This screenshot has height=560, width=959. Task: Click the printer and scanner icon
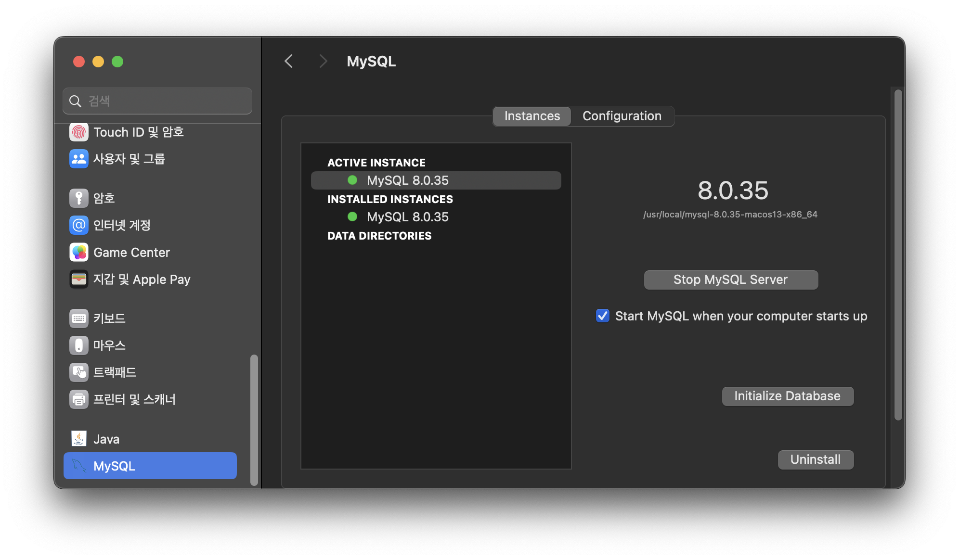79,399
